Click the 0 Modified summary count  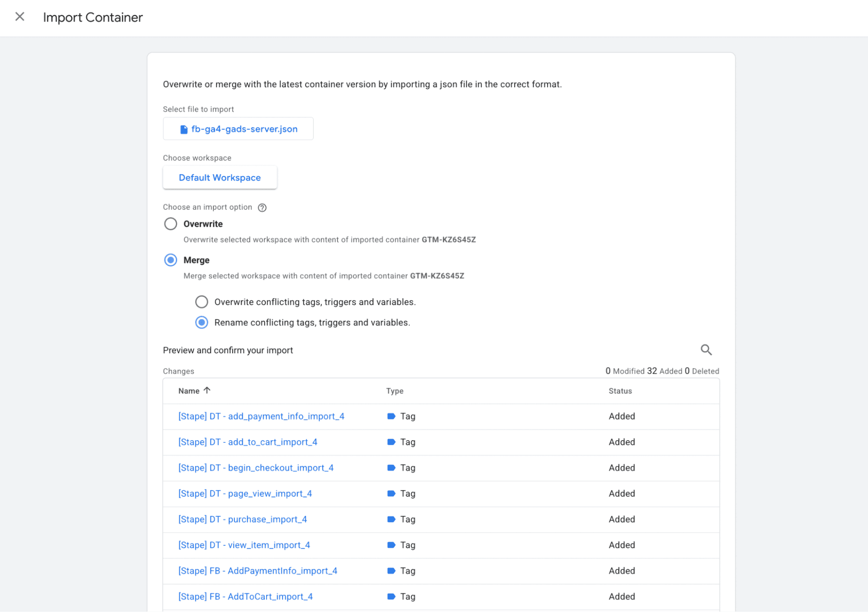(625, 371)
